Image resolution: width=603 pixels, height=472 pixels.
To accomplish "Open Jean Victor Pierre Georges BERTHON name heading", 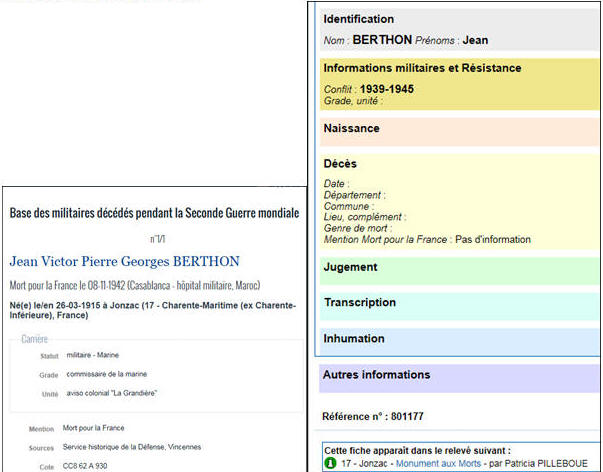I will (125, 262).
